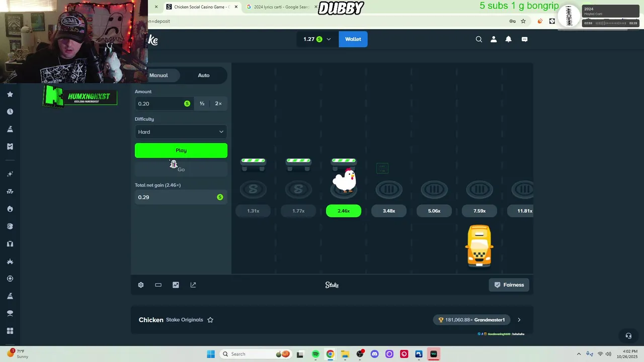
Task: Click the 181,060.88× Grandmaster1 badge
Action: (x=472, y=320)
